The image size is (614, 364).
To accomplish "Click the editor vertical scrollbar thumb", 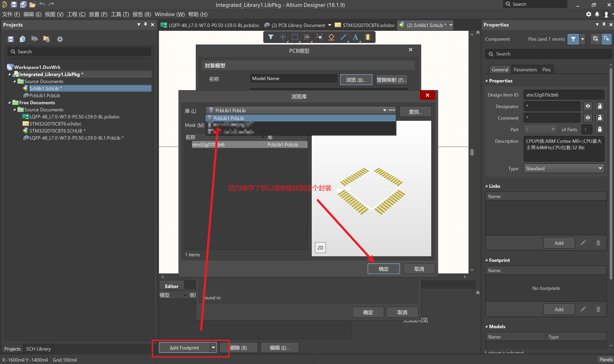I will pyautogui.click(x=472, y=152).
